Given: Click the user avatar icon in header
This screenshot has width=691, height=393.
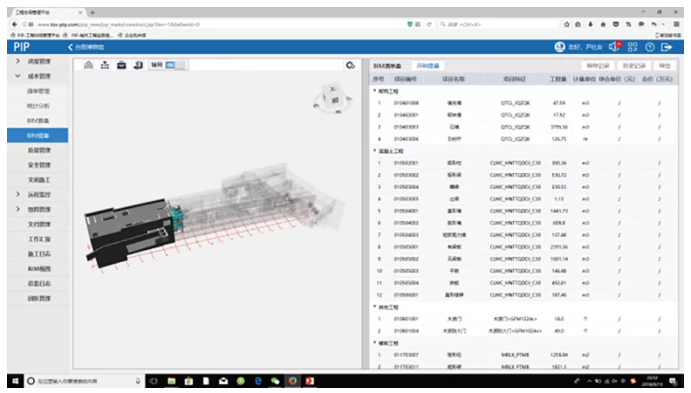Looking at the screenshot, I should coord(560,47).
